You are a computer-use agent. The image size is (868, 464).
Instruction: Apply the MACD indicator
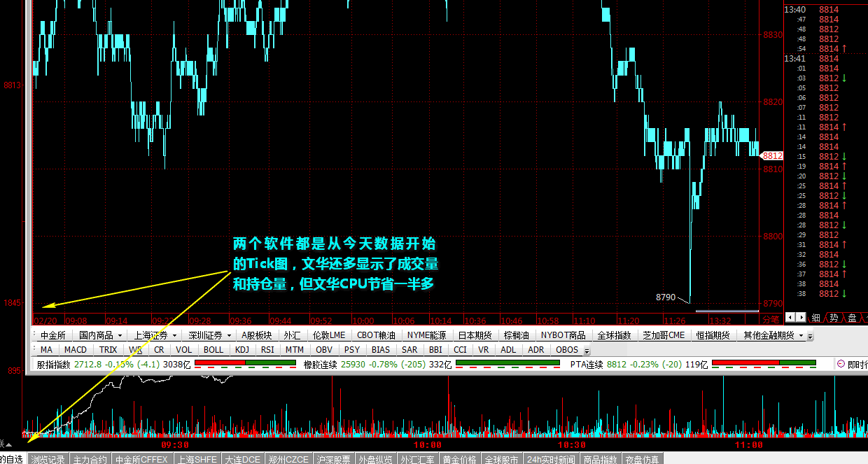76,349
